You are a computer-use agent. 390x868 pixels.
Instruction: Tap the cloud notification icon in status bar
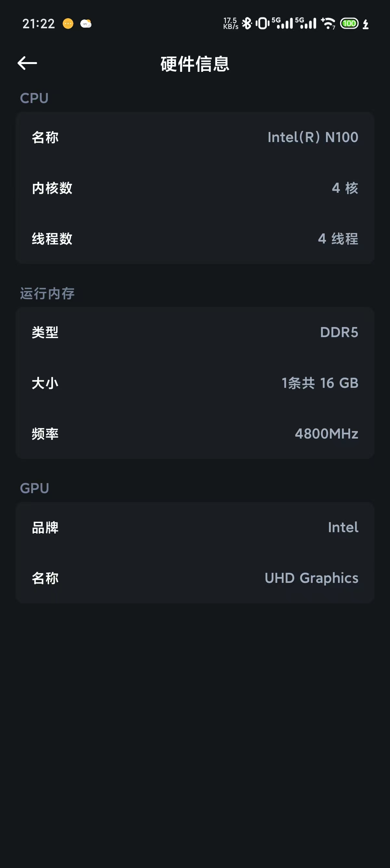(86, 24)
